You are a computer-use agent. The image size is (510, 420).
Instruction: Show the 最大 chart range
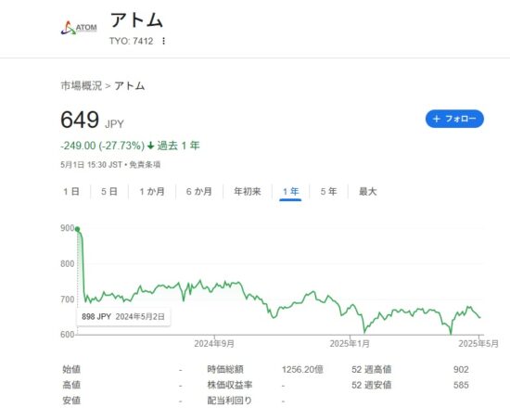point(367,191)
